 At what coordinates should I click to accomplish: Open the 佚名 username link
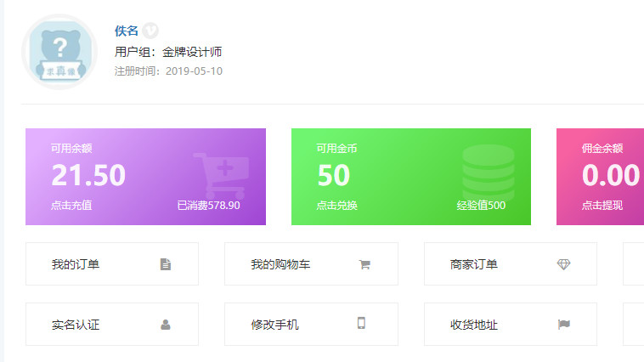click(x=126, y=31)
